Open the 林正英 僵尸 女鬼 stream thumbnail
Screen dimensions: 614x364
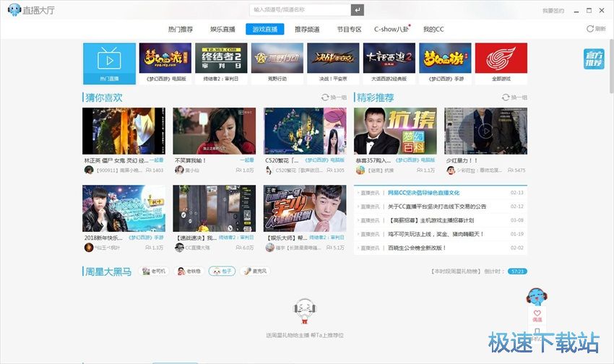tap(124, 131)
